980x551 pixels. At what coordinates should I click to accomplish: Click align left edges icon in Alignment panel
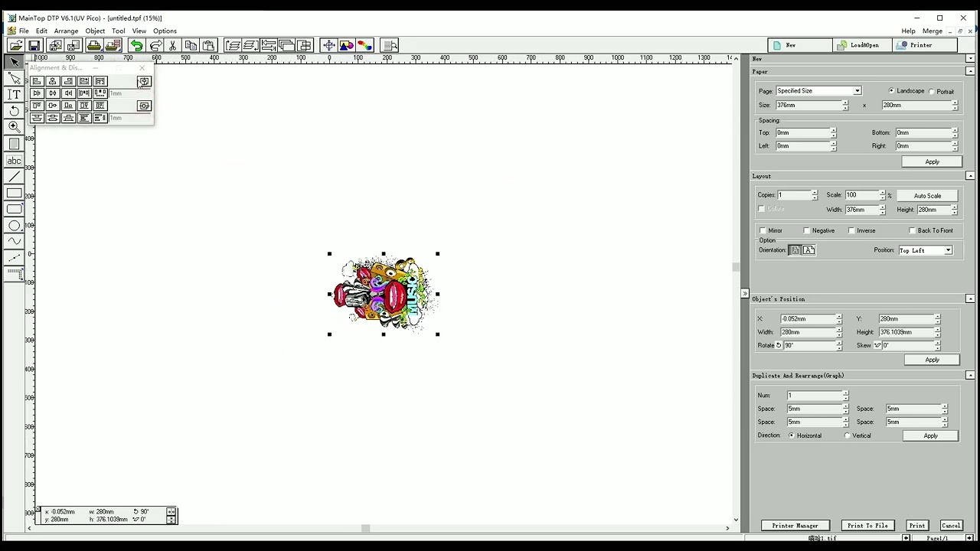click(x=37, y=81)
